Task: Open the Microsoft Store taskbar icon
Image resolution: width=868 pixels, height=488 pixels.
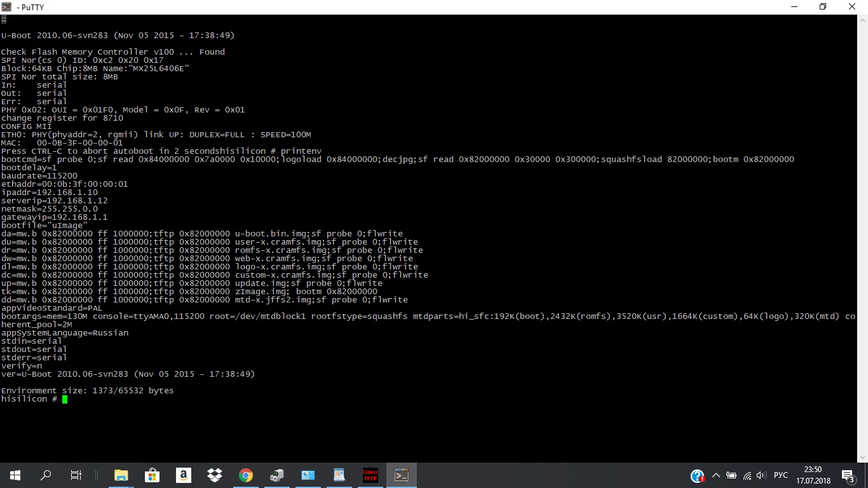Action: (152, 475)
